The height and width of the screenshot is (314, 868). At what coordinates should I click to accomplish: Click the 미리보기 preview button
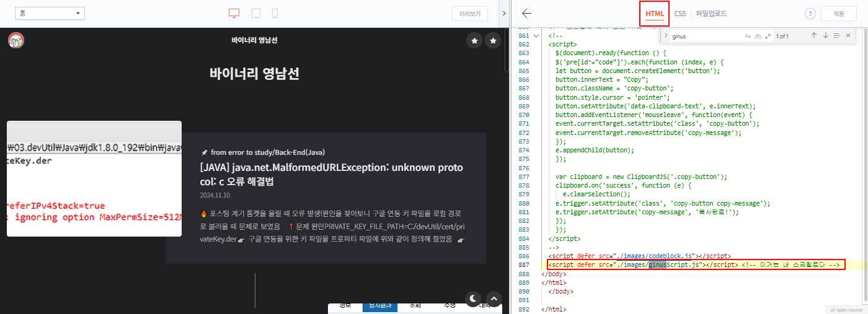(x=469, y=14)
